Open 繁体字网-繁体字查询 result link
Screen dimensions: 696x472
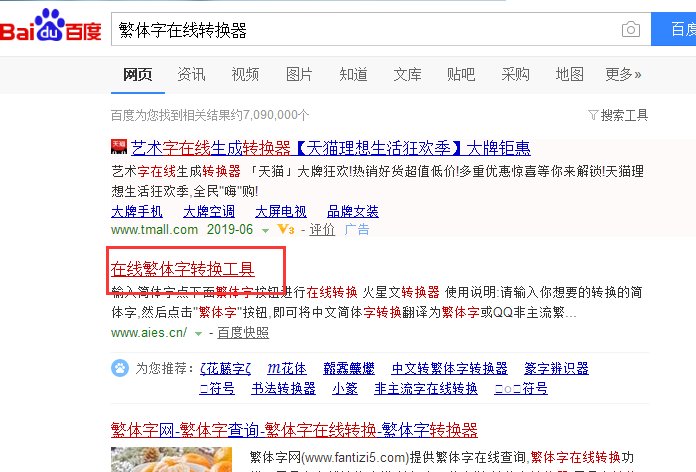point(294,430)
